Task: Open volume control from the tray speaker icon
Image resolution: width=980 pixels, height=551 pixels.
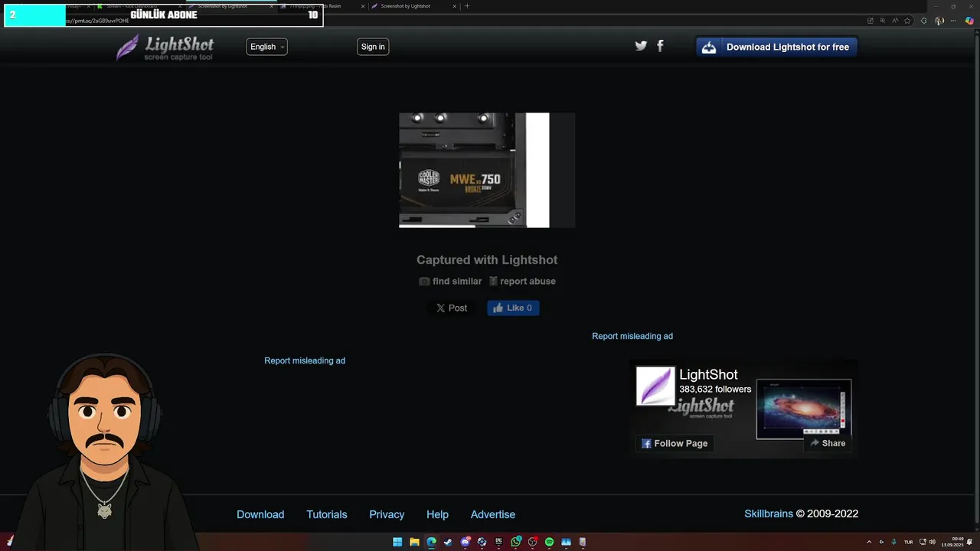Action: (x=933, y=542)
